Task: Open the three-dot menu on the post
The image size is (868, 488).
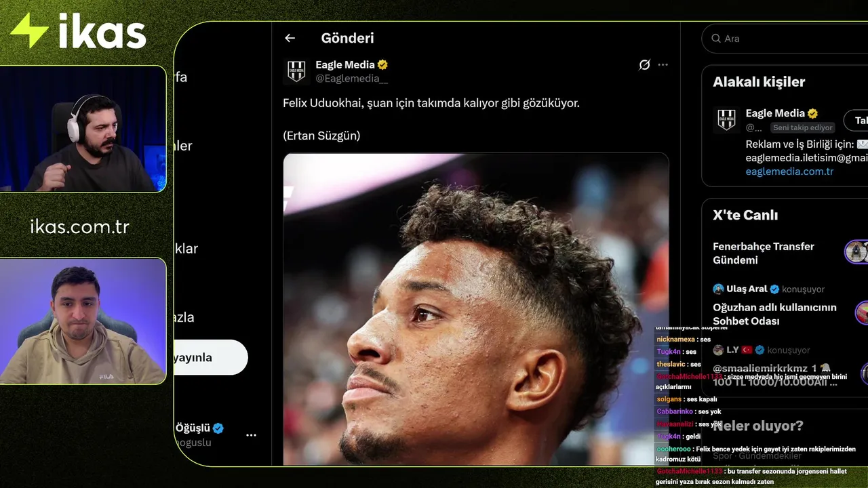Action: coord(663,65)
